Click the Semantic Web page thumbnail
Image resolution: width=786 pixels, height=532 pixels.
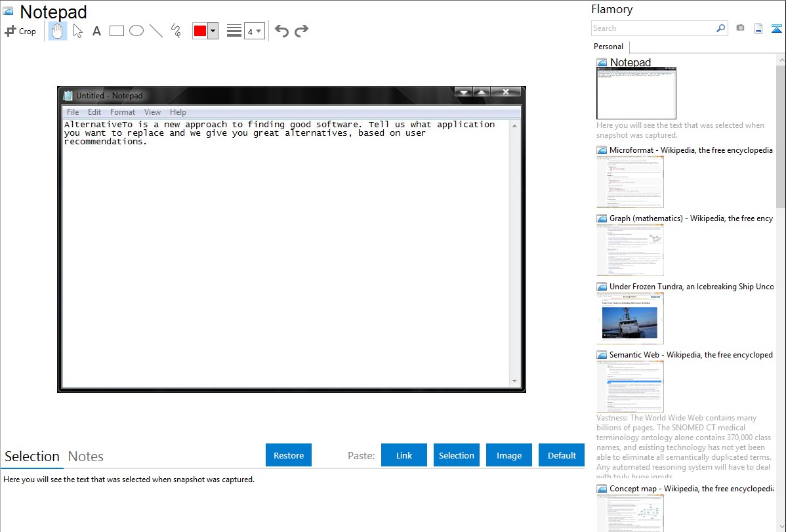(630, 386)
